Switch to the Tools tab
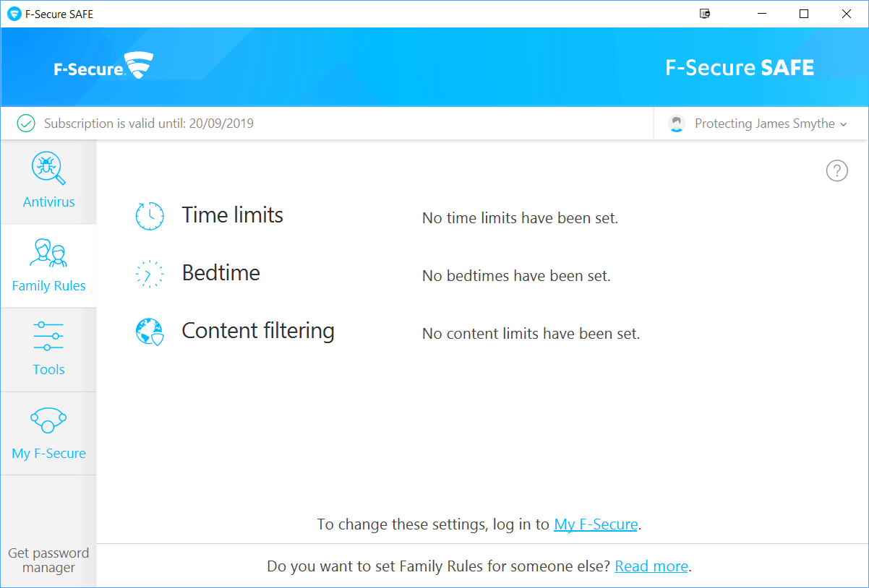The image size is (869, 588). (x=48, y=369)
